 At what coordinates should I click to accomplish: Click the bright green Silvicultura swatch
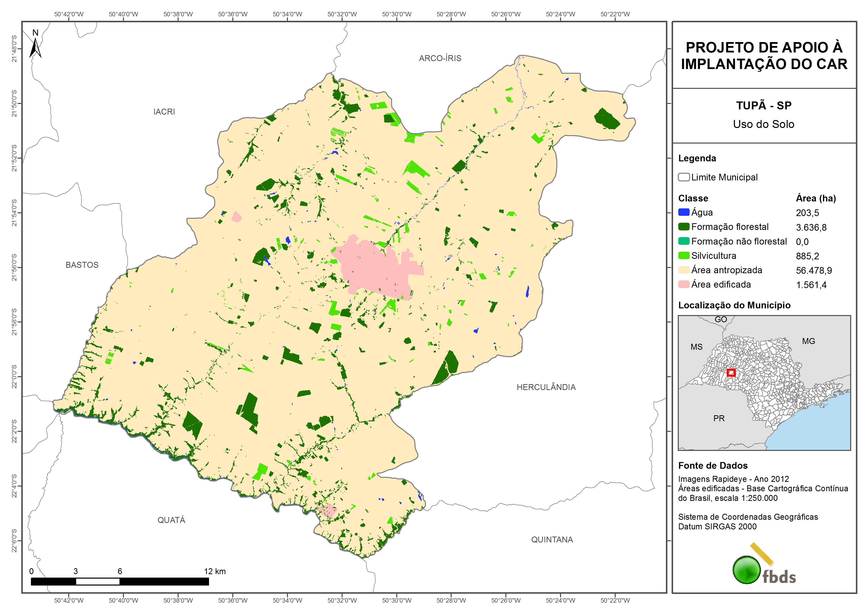[x=683, y=255]
